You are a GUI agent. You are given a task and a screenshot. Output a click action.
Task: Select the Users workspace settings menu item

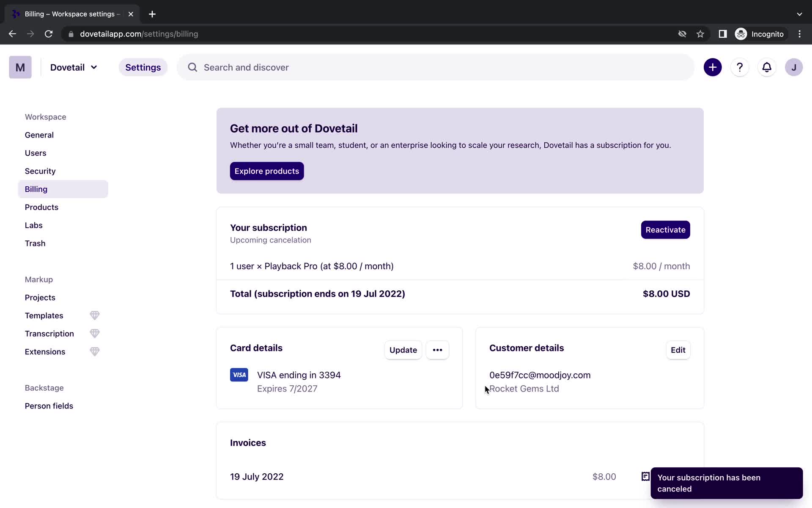(36, 153)
